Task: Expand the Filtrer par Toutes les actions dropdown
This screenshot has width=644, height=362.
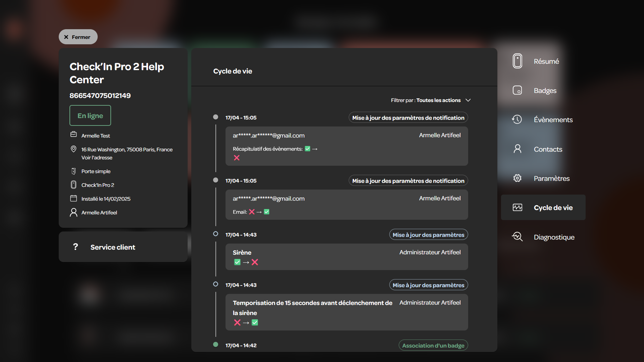Action: (x=431, y=100)
